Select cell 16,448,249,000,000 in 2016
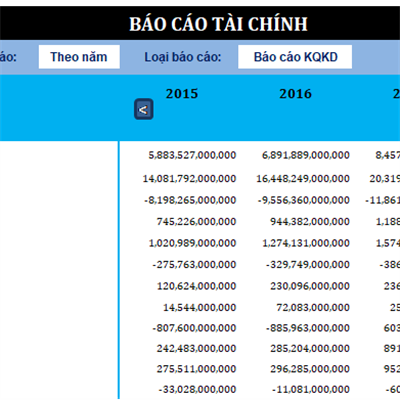The width and height of the screenshot is (400, 400). tap(303, 179)
